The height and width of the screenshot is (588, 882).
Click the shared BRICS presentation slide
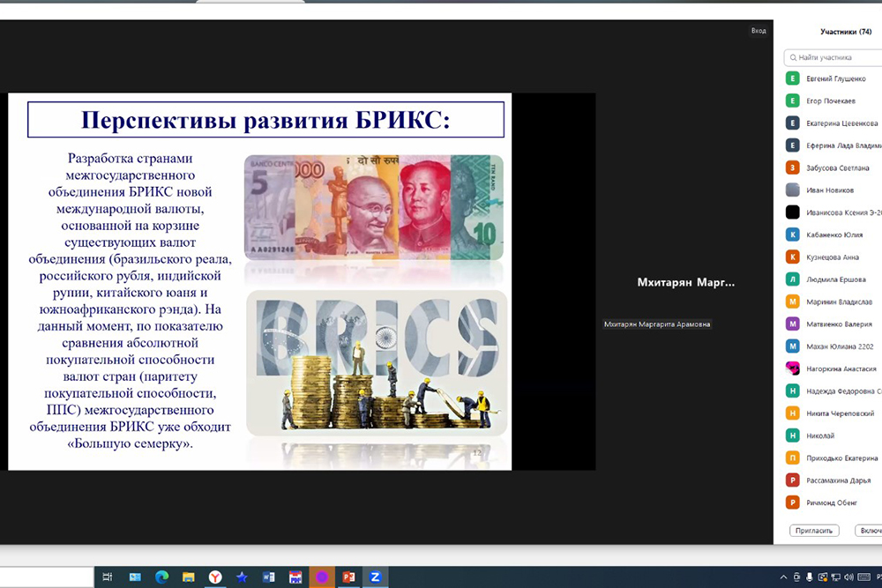[260, 282]
